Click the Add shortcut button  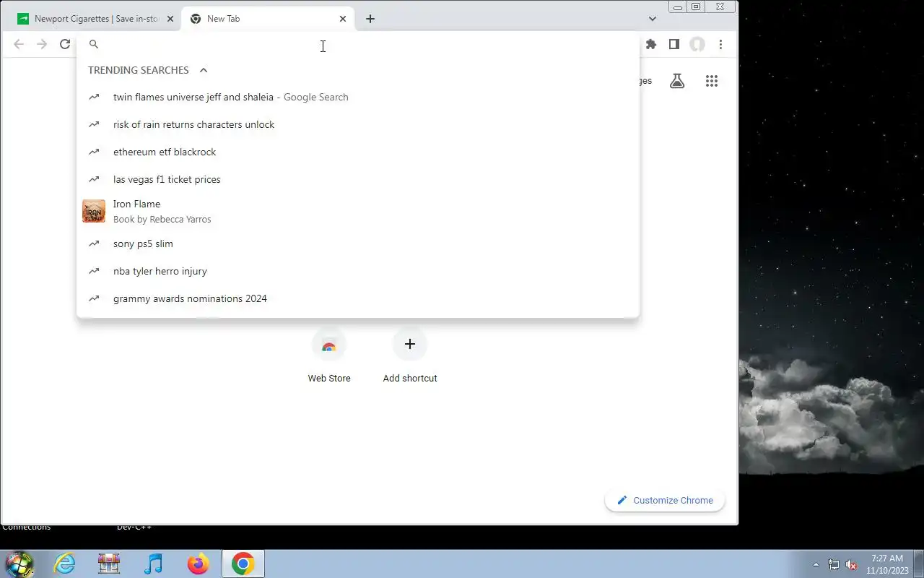(x=410, y=356)
